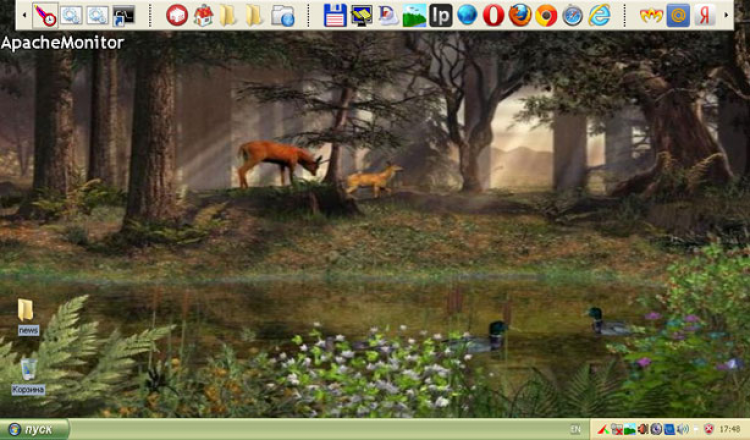Open the Yandex 'Я' icon

click(704, 15)
